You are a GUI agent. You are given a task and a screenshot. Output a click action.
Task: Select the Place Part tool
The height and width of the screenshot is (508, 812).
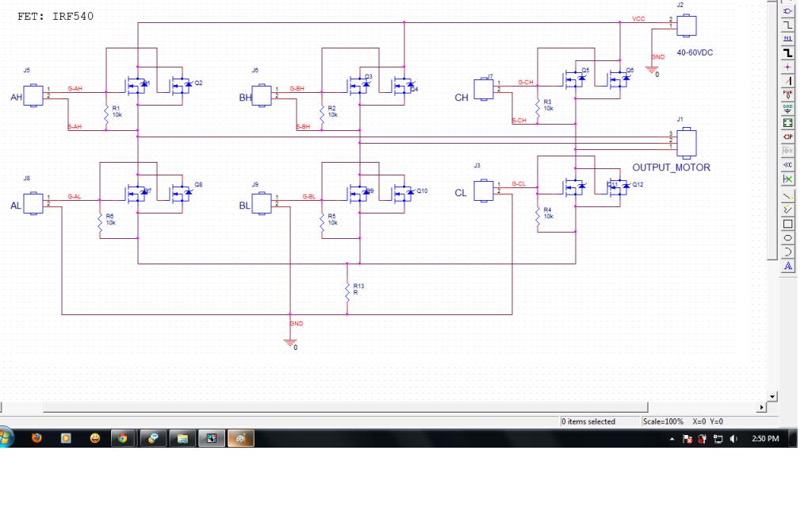787,11
